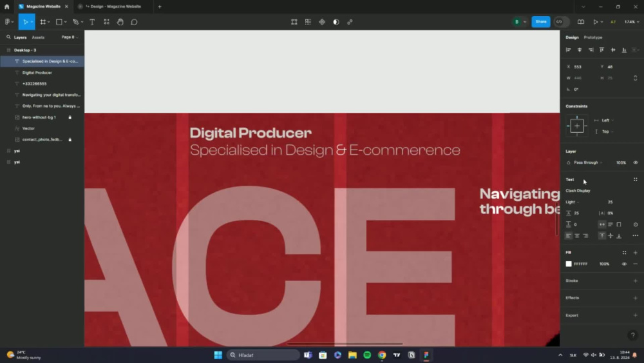Unlock the hero-without-bg 1 layer
Viewport: 644px width, 363px height.
pos(70,117)
